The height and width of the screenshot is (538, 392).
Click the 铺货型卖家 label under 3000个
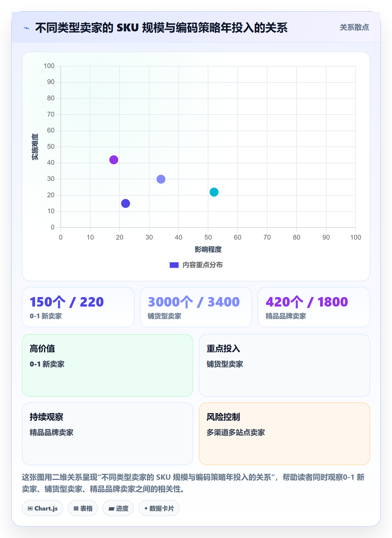click(x=164, y=316)
